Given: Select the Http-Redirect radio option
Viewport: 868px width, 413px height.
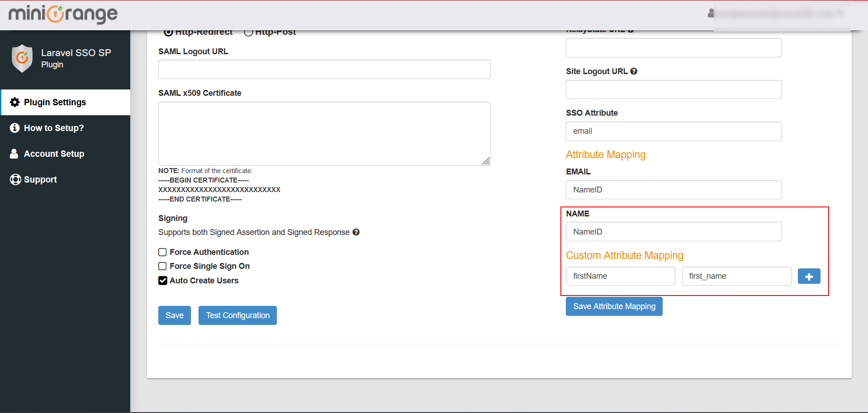Looking at the screenshot, I should click(x=168, y=32).
